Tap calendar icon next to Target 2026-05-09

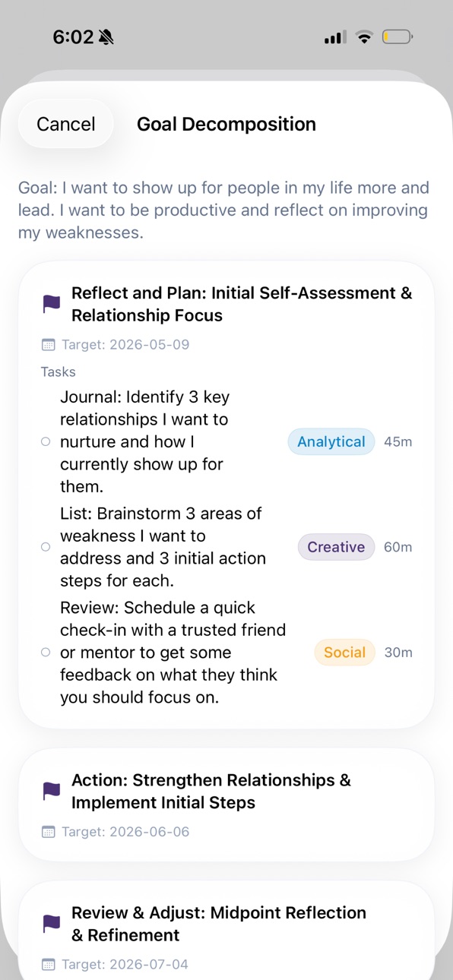tap(49, 345)
